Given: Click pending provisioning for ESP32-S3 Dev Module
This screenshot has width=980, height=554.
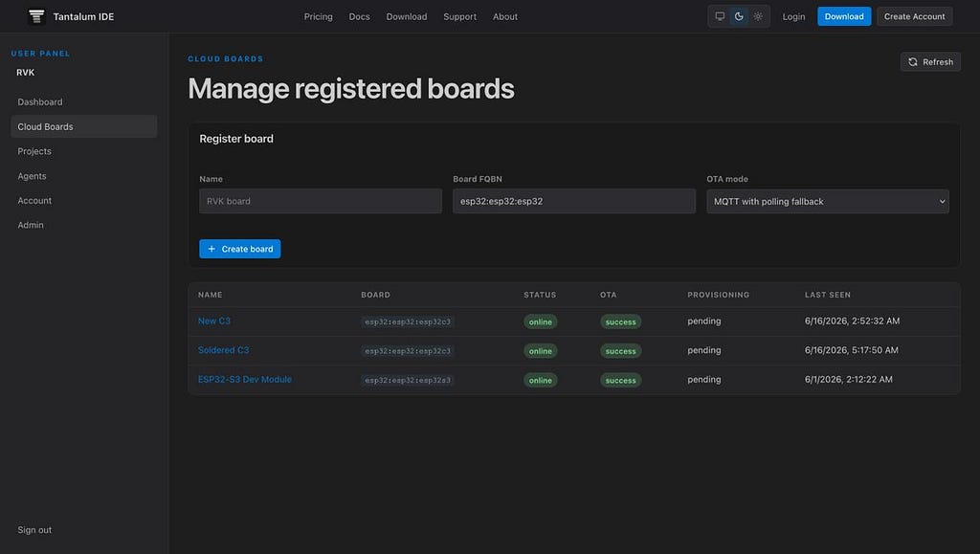Looking at the screenshot, I should [x=704, y=379].
